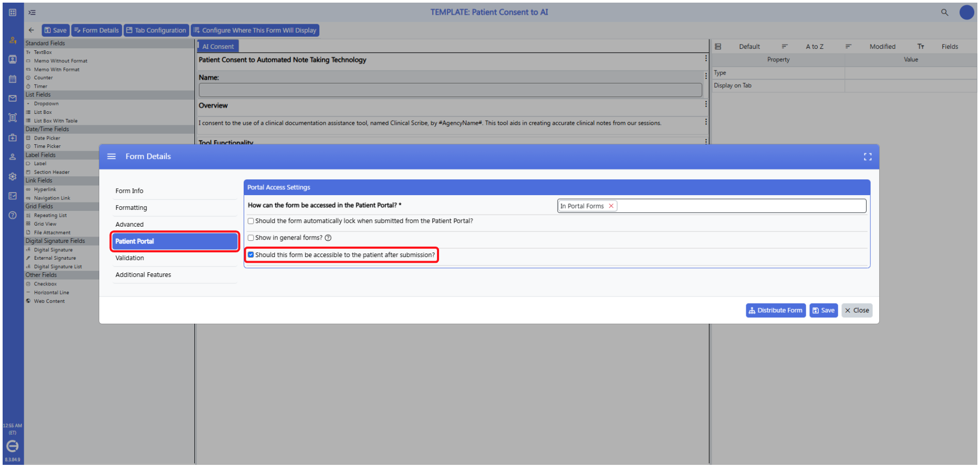Open the Form Details hamburger menu
This screenshot has width=980, height=468.
[111, 156]
